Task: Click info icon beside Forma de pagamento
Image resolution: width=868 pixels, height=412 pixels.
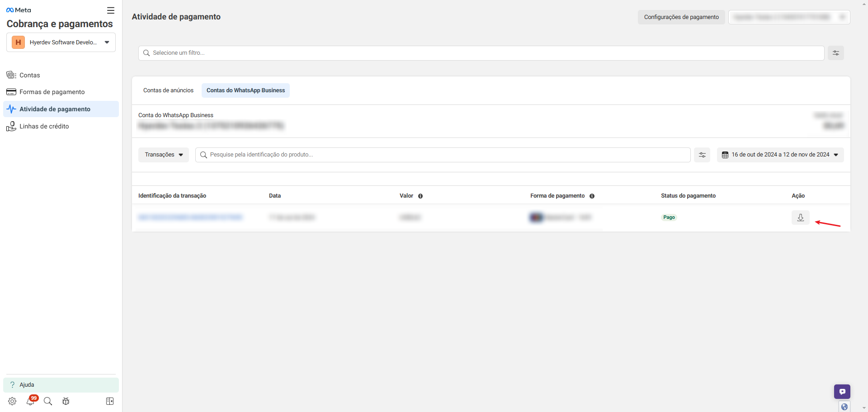Action: click(592, 196)
